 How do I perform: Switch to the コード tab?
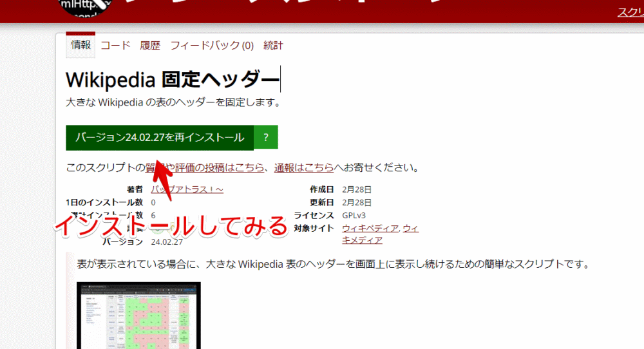click(x=115, y=45)
